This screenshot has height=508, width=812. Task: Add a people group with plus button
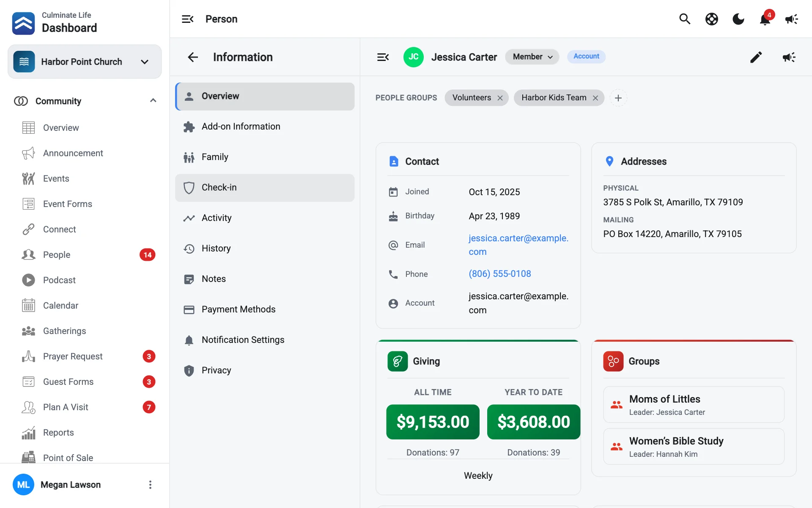(618, 98)
